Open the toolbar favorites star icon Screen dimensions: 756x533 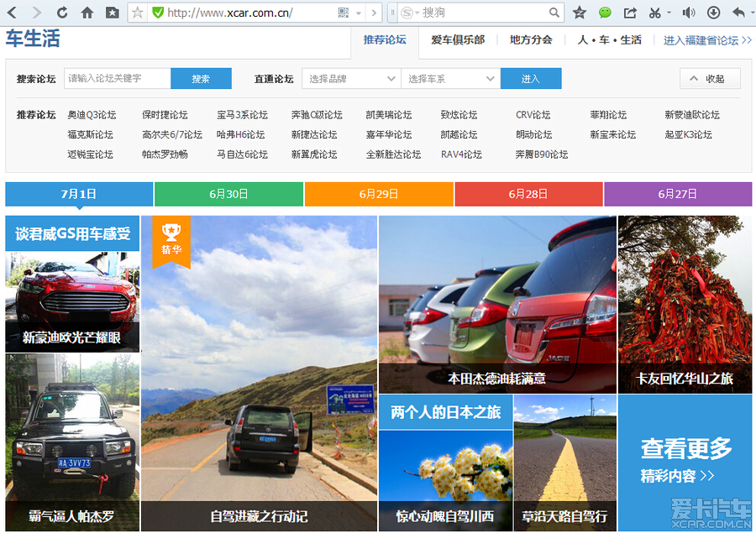click(x=580, y=13)
